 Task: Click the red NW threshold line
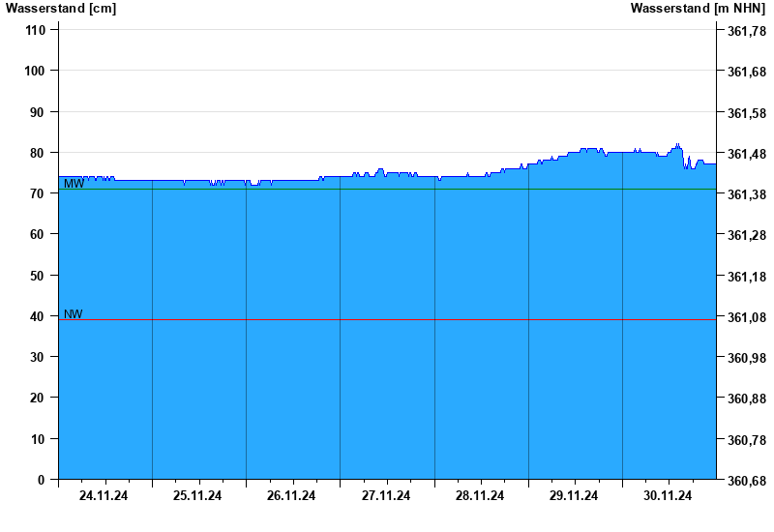pos(387,319)
